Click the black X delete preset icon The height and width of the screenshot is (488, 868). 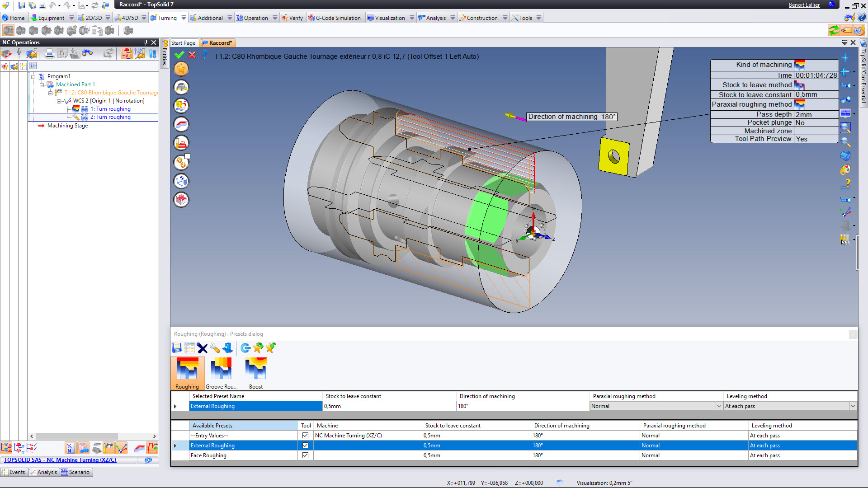pyautogui.click(x=202, y=348)
